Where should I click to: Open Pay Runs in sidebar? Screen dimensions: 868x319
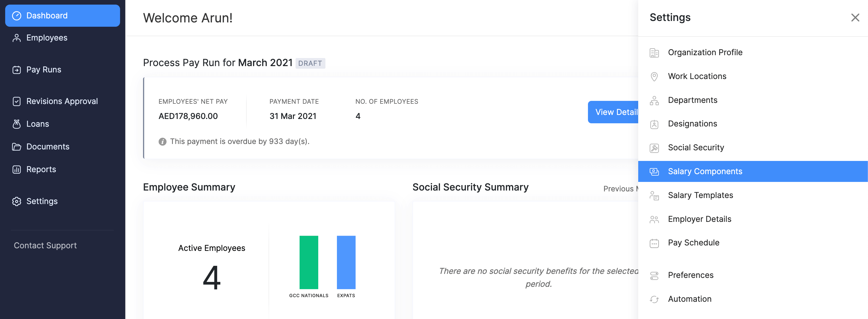pos(43,70)
